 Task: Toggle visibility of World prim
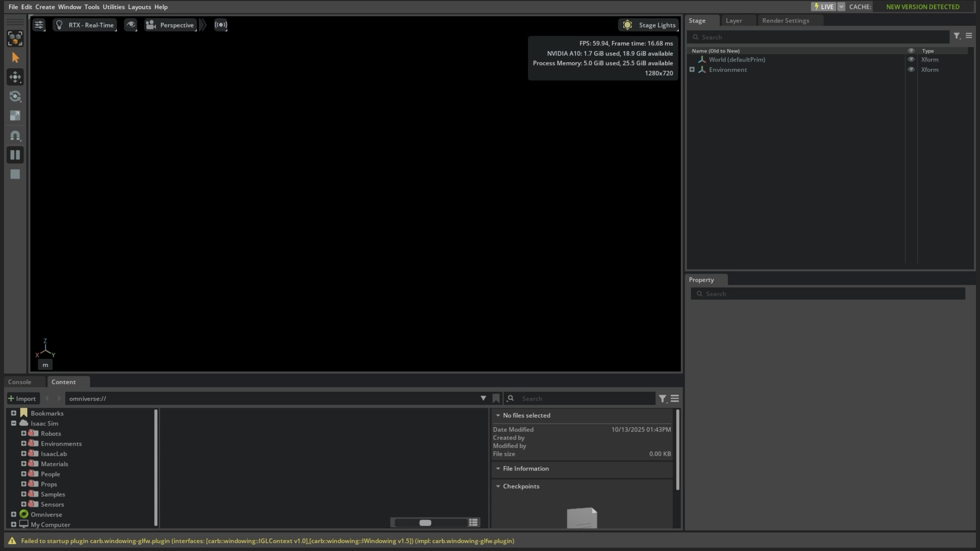[x=911, y=60]
